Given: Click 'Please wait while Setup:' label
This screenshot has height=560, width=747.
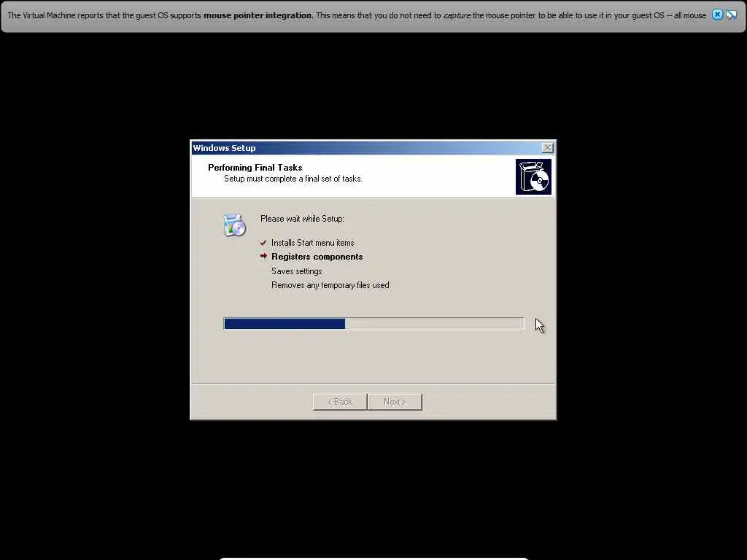Looking at the screenshot, I should 302,219.
